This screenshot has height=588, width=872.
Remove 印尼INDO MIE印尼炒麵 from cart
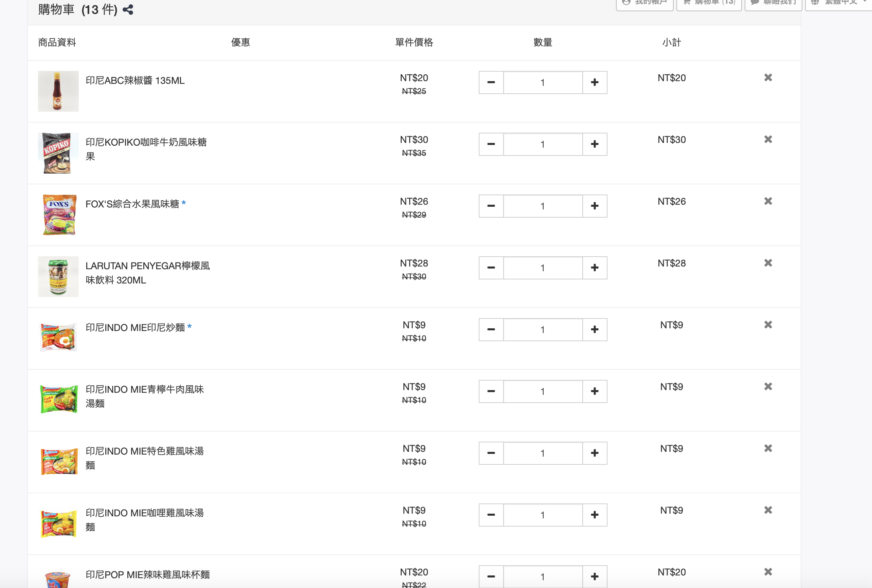pos(768,325)
